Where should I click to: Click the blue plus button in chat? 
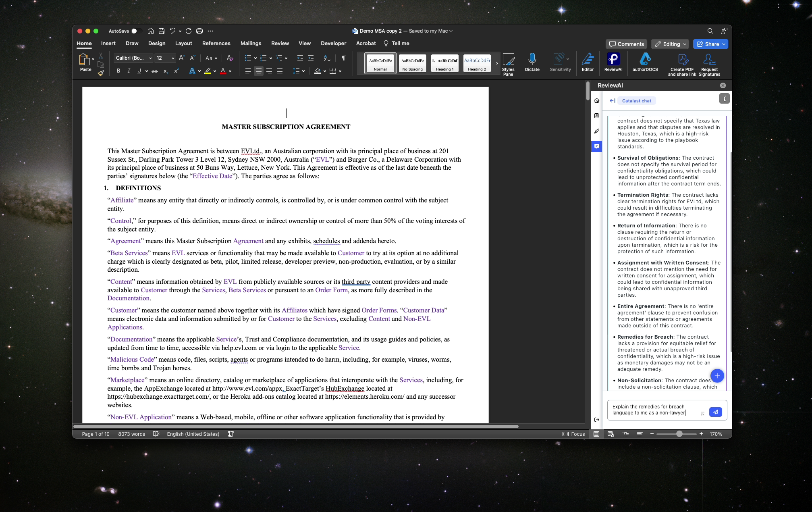coord(717,376)
